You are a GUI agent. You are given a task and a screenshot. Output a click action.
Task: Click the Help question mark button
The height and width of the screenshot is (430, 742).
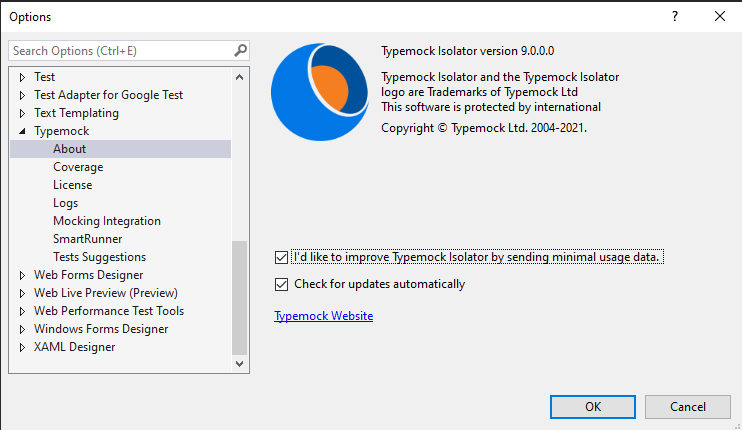click(x=675, y=17)
